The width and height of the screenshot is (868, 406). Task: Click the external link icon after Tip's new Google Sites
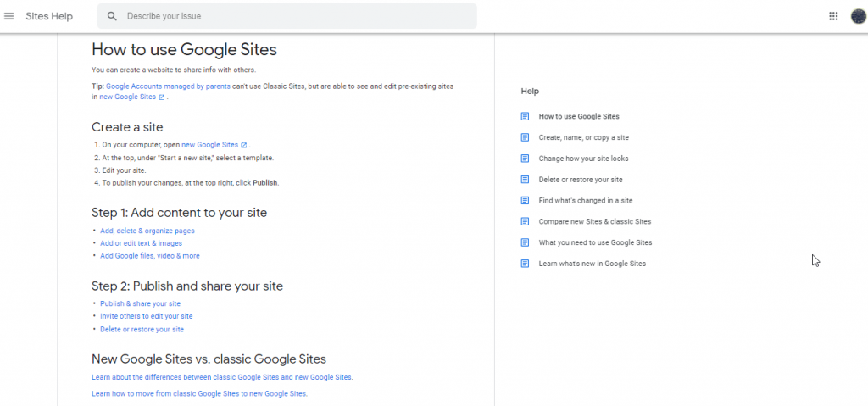[162, 97]
